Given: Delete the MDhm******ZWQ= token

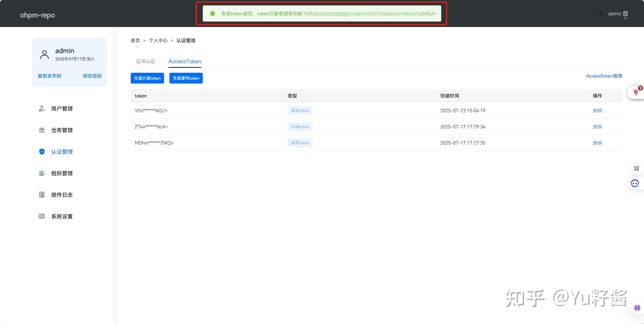Looking at the screenshot, I should [598, 143].
